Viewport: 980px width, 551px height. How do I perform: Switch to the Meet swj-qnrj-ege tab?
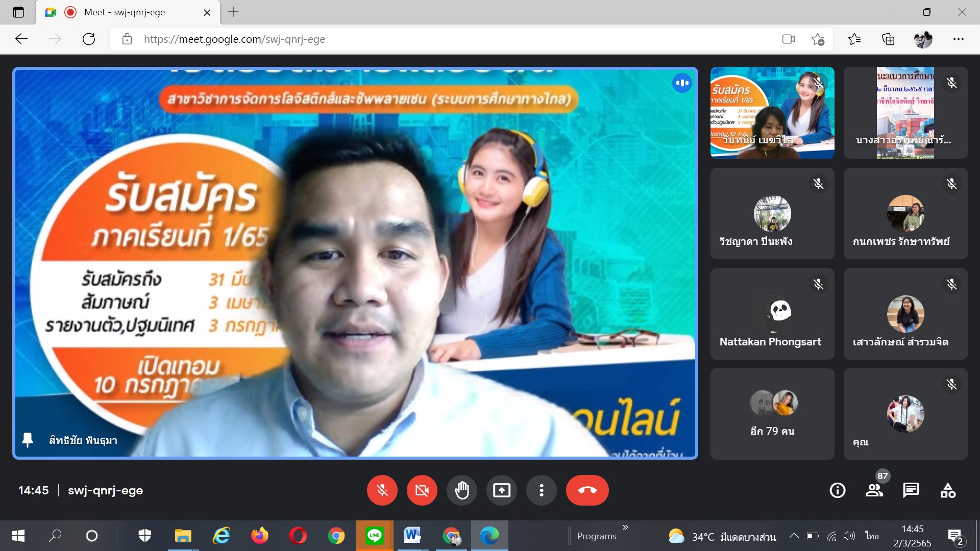point(125,12)
